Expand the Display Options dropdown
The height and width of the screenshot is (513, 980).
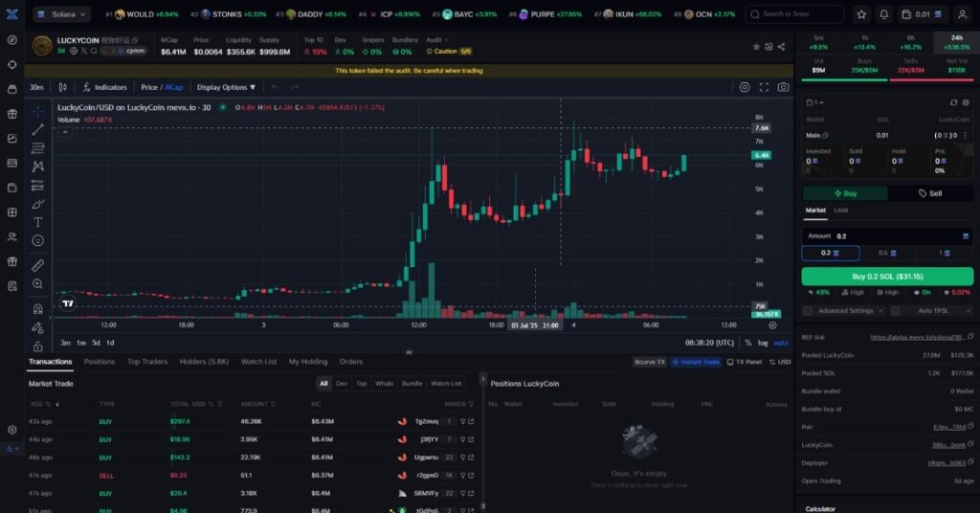(226, 87)
